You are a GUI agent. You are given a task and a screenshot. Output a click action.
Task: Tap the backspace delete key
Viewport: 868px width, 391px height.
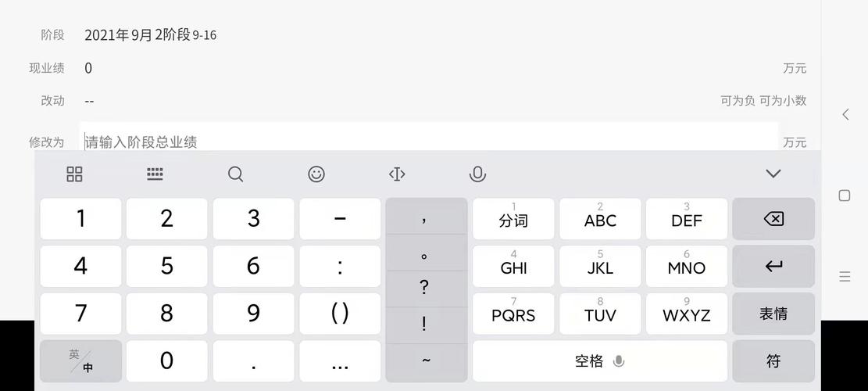[x=773, y=219]
